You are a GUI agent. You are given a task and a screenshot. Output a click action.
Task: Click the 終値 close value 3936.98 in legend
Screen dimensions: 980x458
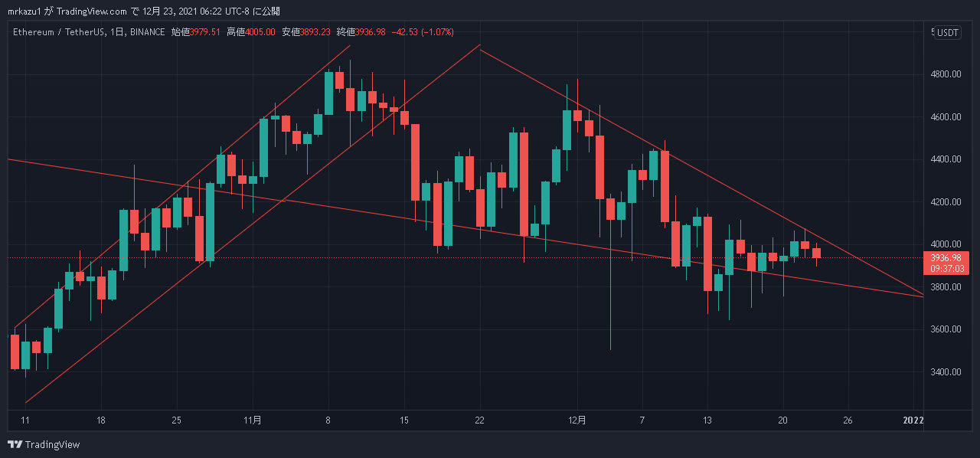tap(371, 32)
